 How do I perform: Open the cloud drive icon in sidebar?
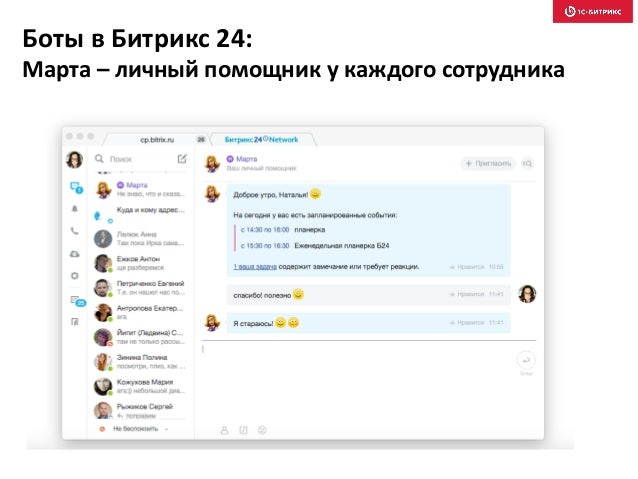(x=74, y=254)
